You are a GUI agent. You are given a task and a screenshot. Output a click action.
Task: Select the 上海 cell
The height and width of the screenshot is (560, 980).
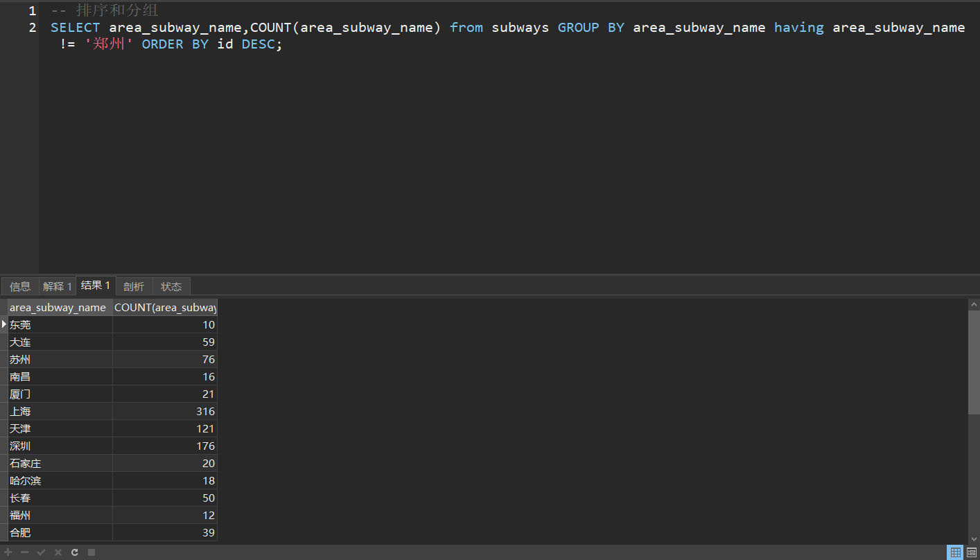click(60, 412)
